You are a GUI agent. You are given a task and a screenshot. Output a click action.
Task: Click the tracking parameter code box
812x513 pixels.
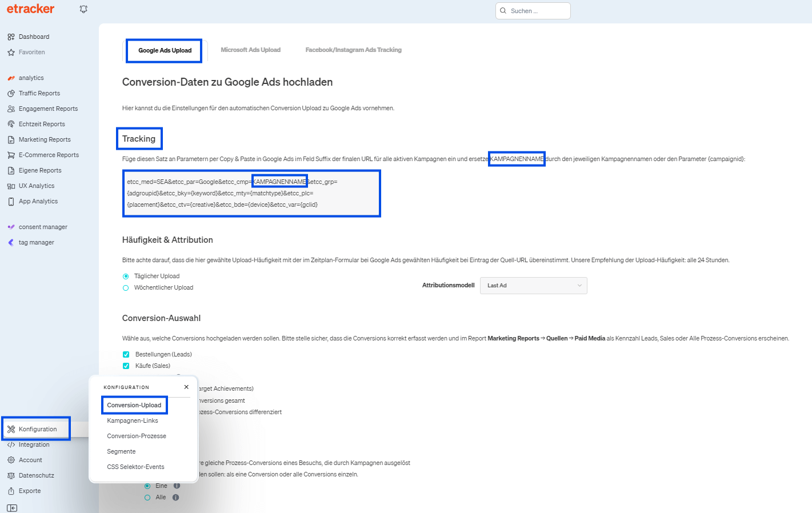click(251, 193)
